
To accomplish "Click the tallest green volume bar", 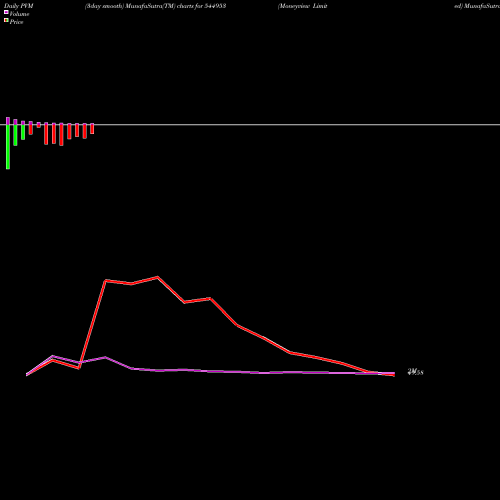I will (8, 147).
